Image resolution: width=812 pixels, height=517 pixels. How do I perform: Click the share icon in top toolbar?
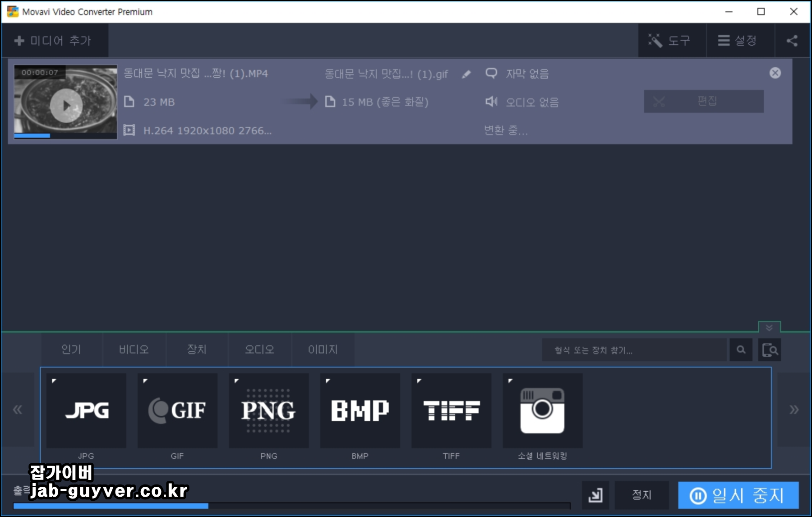click(792, 41)
